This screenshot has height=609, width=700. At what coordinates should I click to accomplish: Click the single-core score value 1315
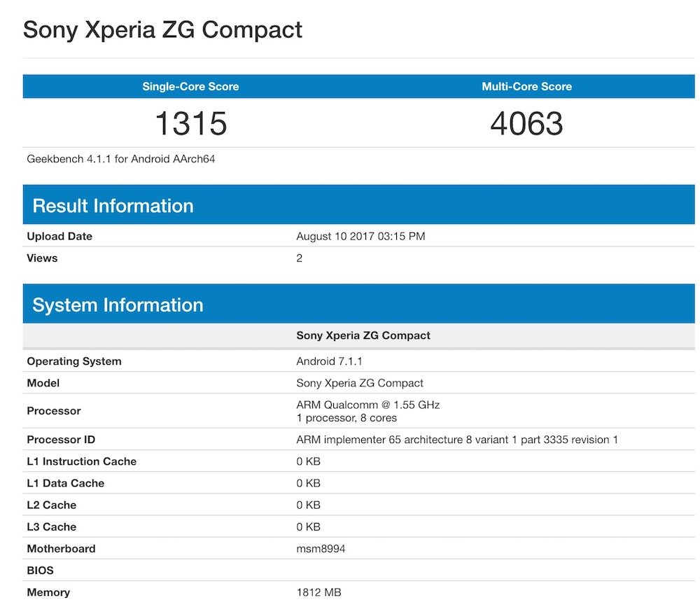pos(190,123)
